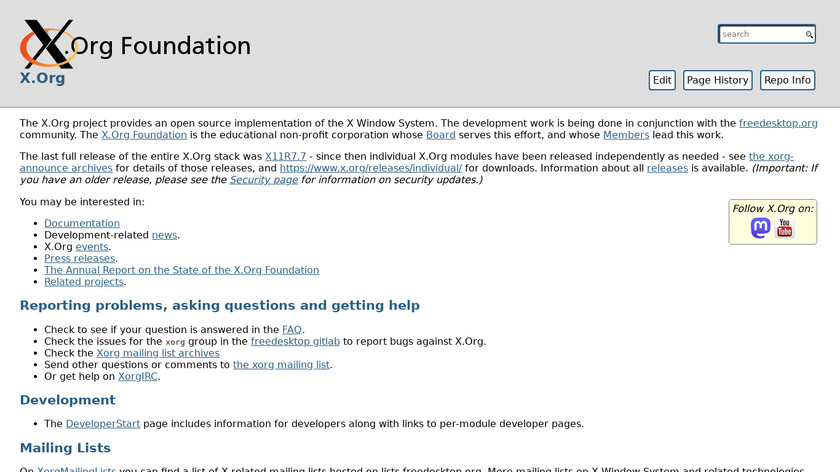Follow the X.Org title link
The width and height of the screenshot is (840, 472).
click(42, 78)
